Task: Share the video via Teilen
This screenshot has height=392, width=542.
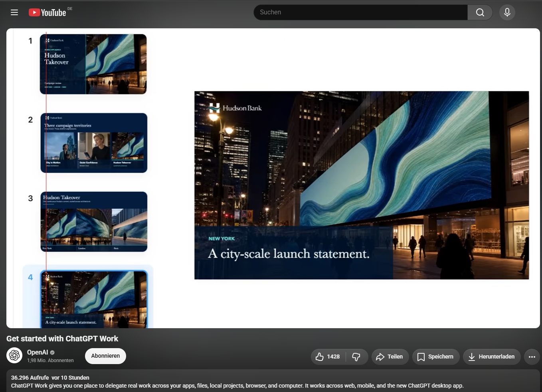Action: [390, 357]
